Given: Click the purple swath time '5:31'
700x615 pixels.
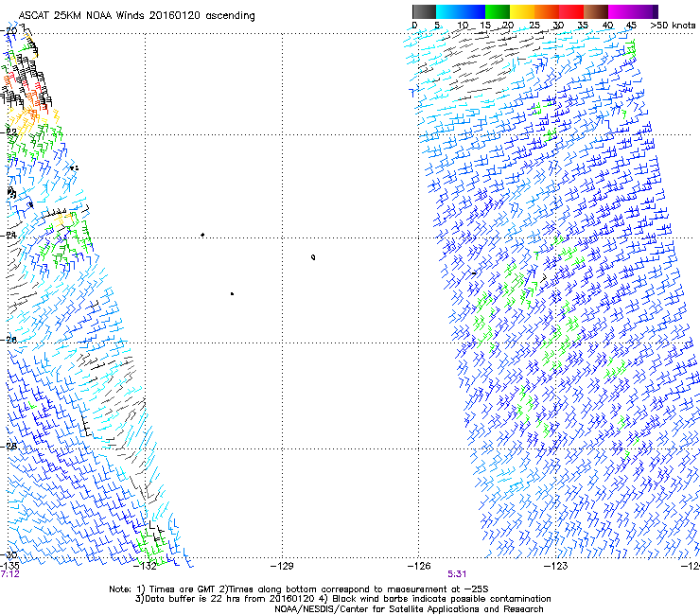Looking at the screenshot, I should coord(457,574).
